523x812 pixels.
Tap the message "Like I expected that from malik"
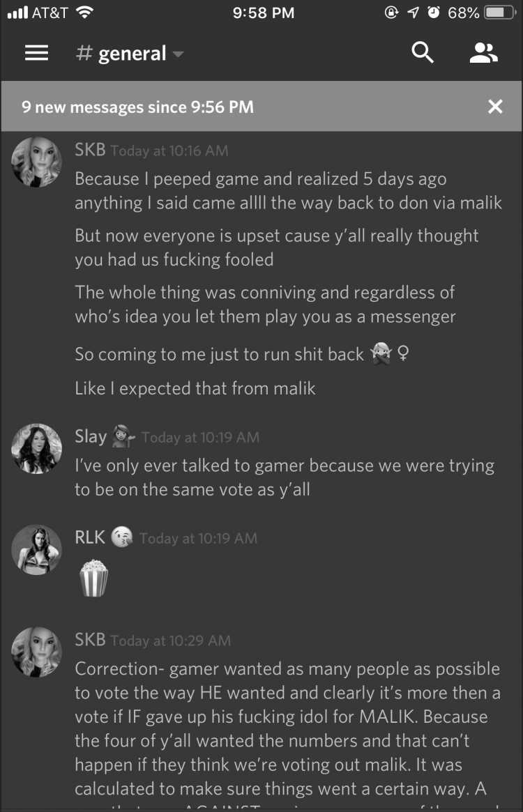coord(195,388)
